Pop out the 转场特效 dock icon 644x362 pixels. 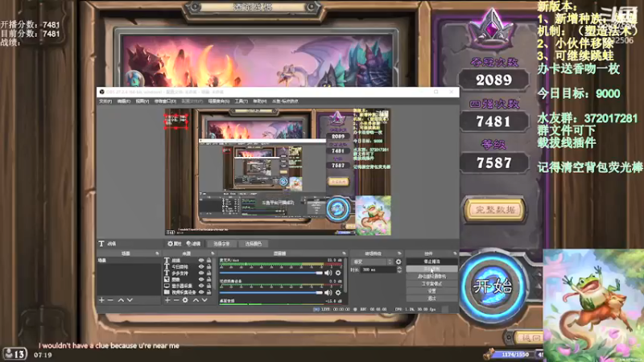tap(399, 253)
